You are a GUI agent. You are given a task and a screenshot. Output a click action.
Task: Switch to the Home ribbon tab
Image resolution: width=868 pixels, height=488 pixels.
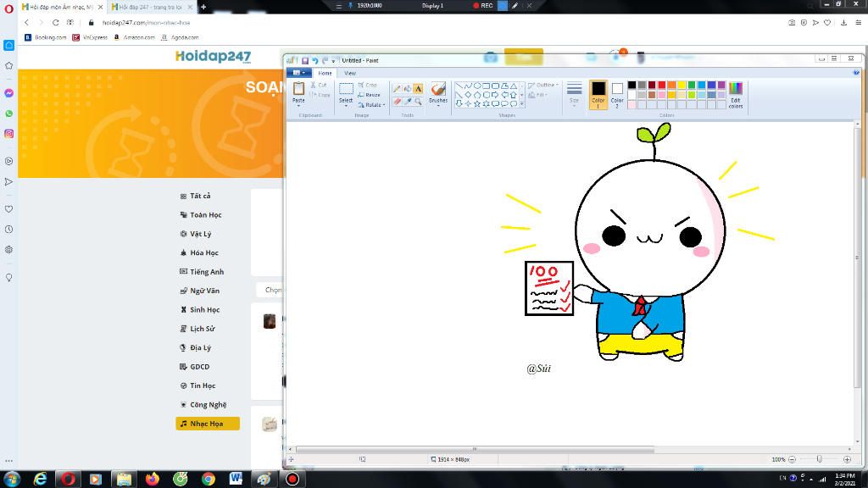pos(325,73)
